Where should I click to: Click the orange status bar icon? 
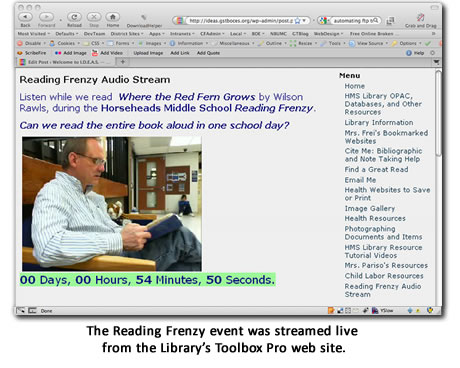pyautogui.click(x=331, y=311)
